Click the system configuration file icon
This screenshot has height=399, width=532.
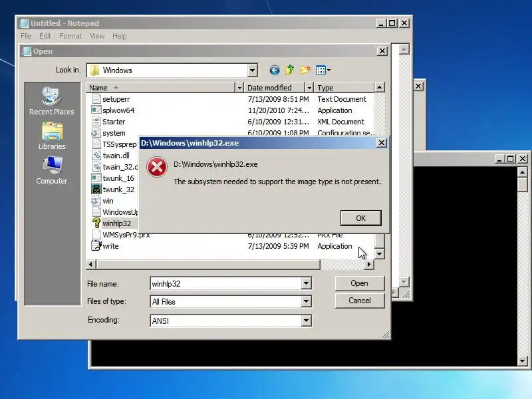96,132
